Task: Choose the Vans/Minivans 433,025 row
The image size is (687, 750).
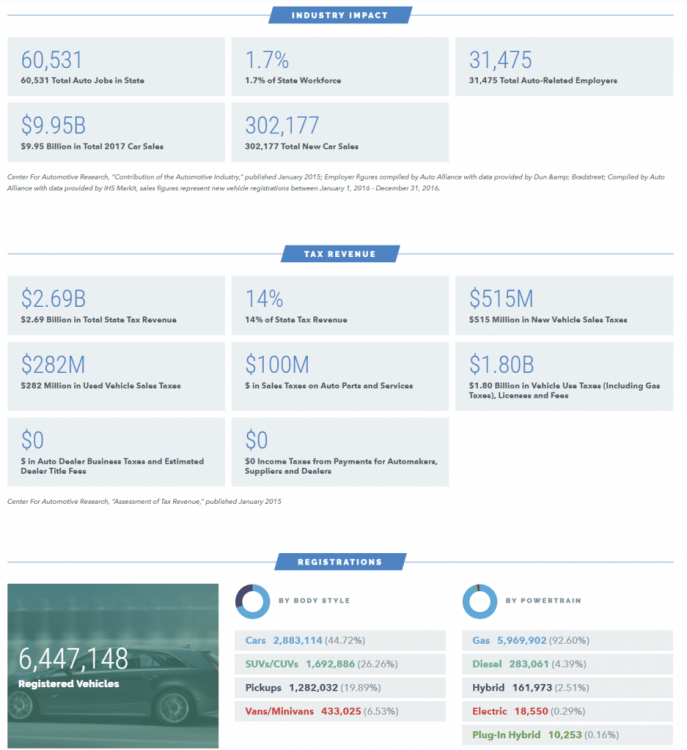Action: tap(340, 711)
